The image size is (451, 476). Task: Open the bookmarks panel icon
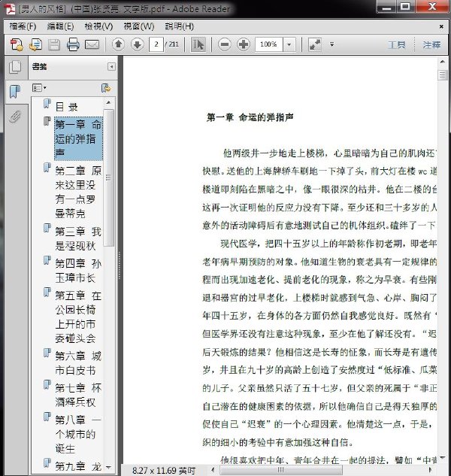coord(14,92)
